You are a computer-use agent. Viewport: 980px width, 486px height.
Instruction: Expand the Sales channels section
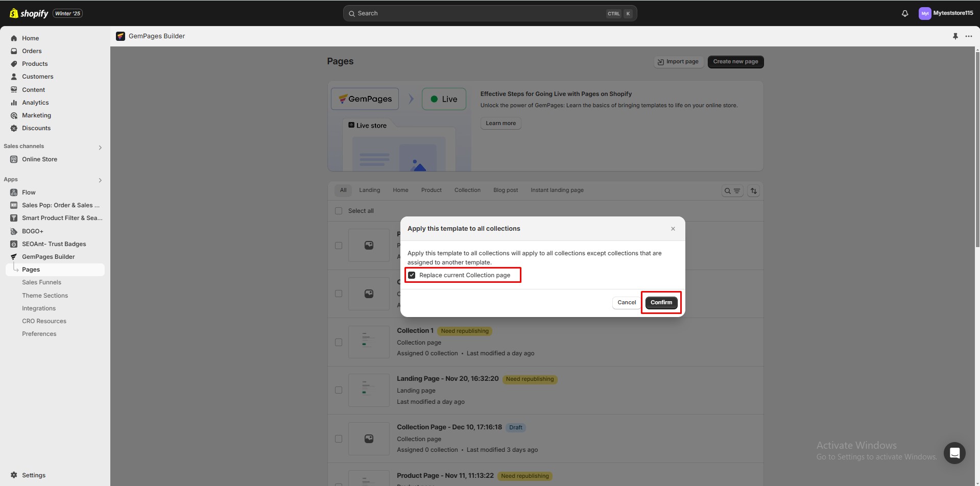(100, 148)
